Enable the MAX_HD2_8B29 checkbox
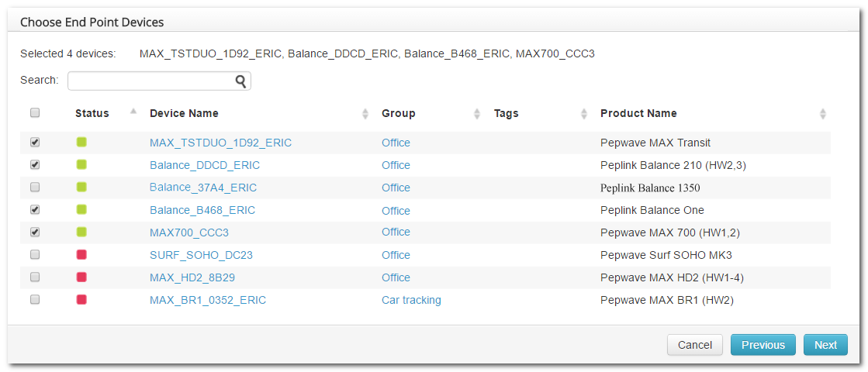 tap(35, 277)
